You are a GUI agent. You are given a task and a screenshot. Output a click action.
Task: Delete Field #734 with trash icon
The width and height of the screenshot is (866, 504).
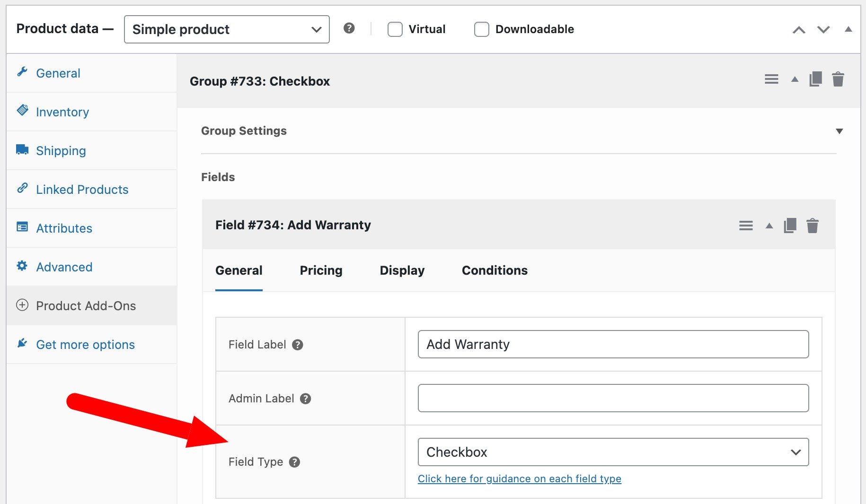(813, 226)
